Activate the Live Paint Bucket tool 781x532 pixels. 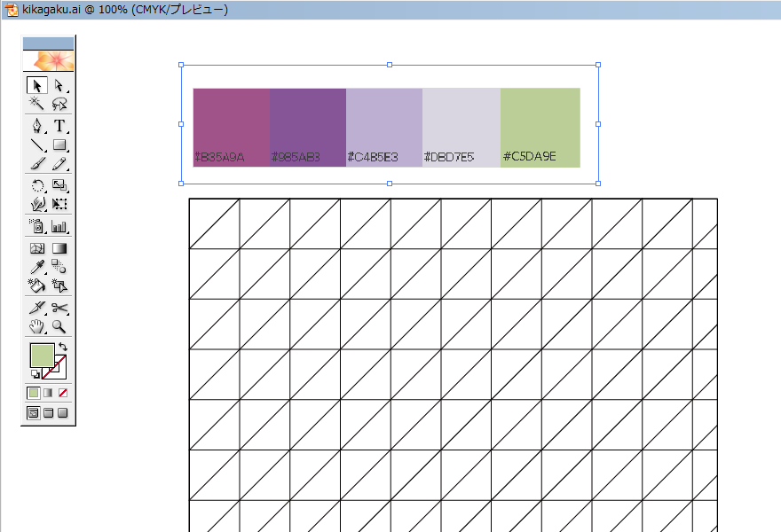click(x=37, y=286)
